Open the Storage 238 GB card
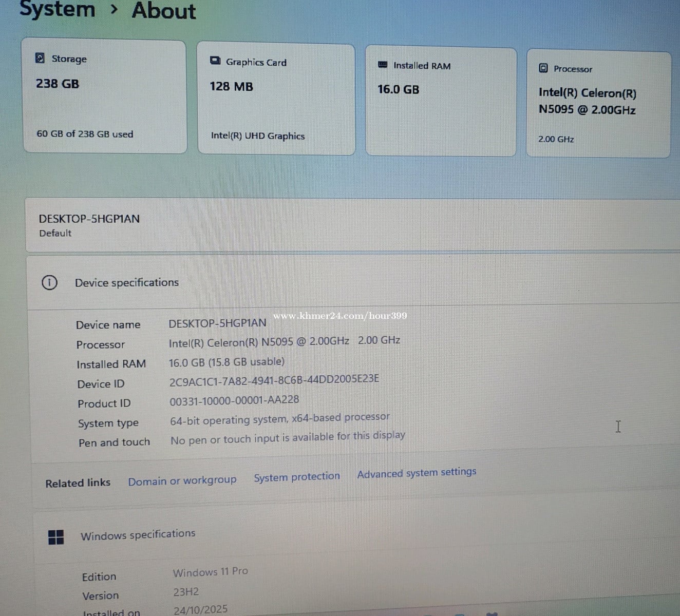 tap(104, 98)
